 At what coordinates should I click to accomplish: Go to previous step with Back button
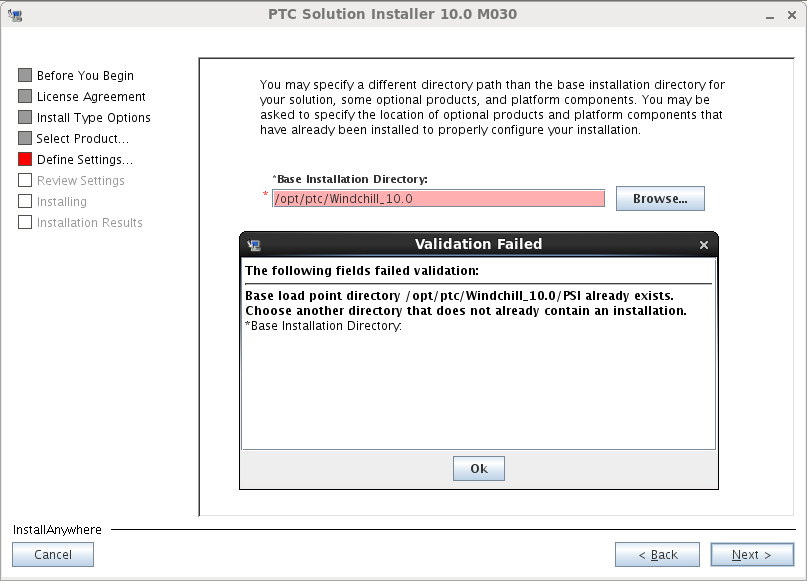tap(657, 555)
